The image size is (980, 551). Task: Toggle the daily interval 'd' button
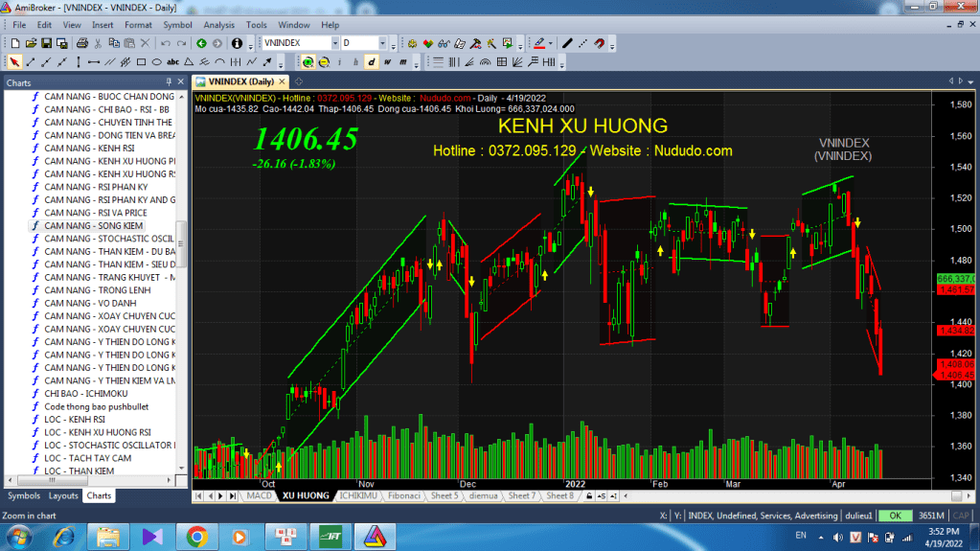coord(372,62)
